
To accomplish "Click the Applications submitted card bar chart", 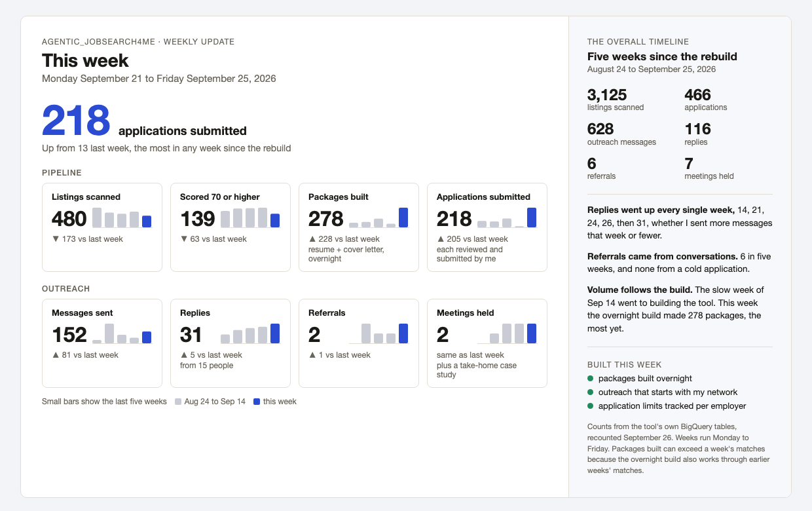I will pyautogui.click(x=507, y=218).
